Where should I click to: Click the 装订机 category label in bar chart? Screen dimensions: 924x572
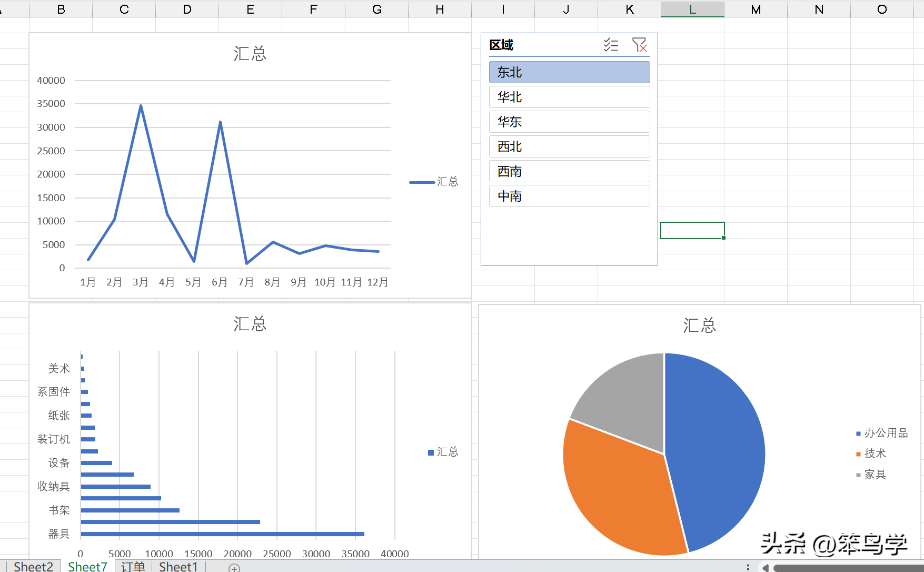[54, 439]
